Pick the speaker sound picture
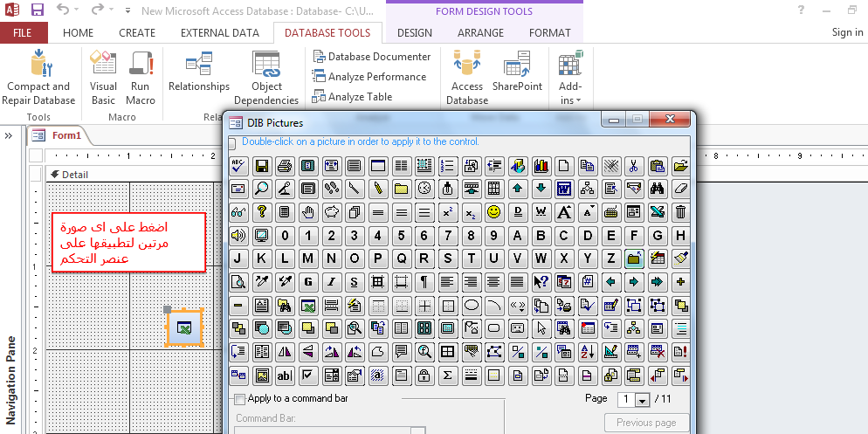868x434 pixels. pyautogui.click(x=238, y=235)
